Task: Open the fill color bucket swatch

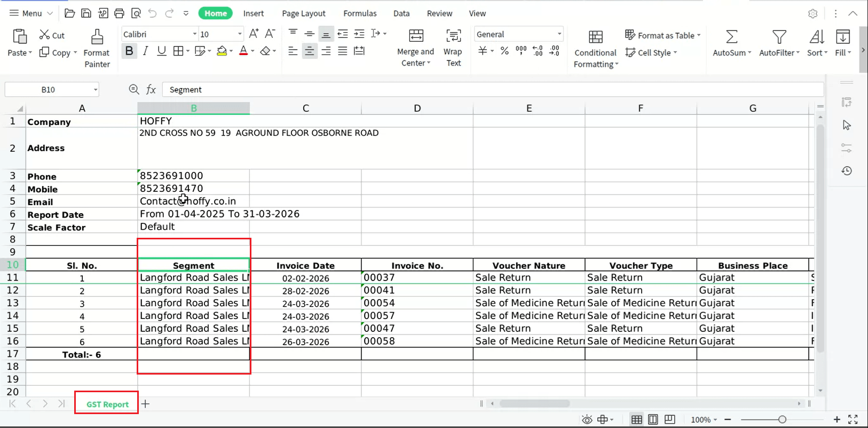Action: pos(222,51)
